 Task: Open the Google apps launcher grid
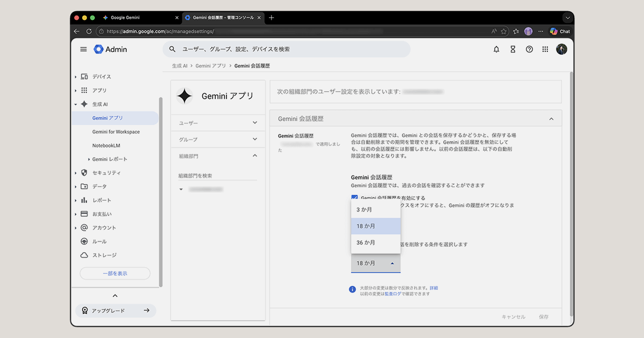click(545, 49)
